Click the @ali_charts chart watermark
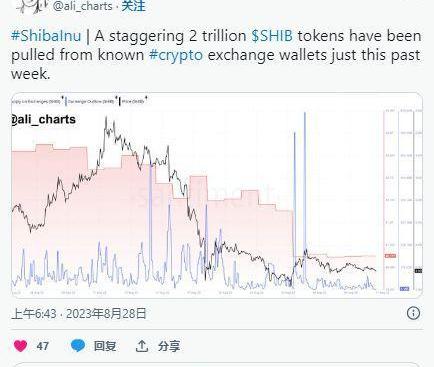 click(44, 119)
